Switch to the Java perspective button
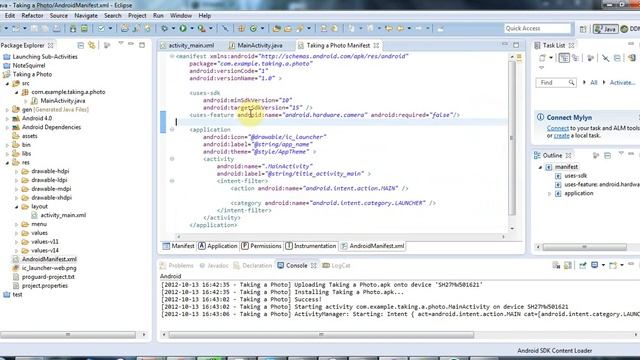Image resolution: width=640 pixels, height=360 pixels. 605,29
